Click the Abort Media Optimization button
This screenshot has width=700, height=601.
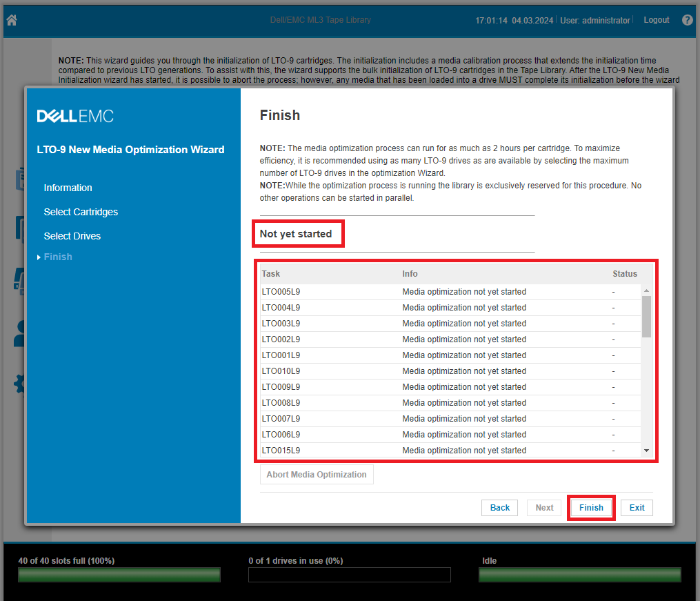pos(317,475)
